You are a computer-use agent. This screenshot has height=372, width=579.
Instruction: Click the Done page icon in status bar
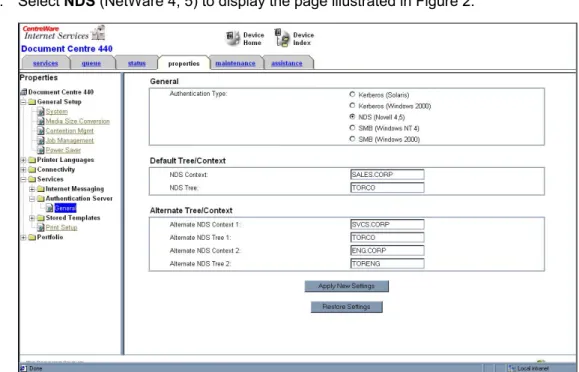coord(23,368)
